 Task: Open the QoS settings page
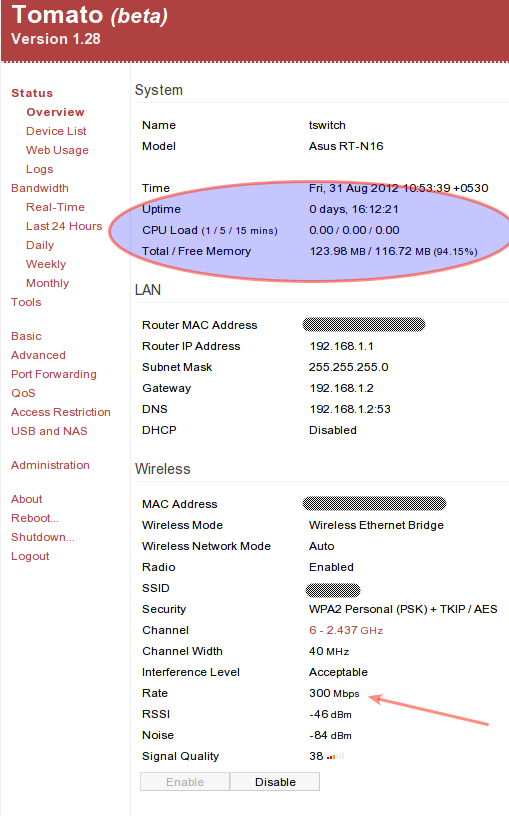23,393
